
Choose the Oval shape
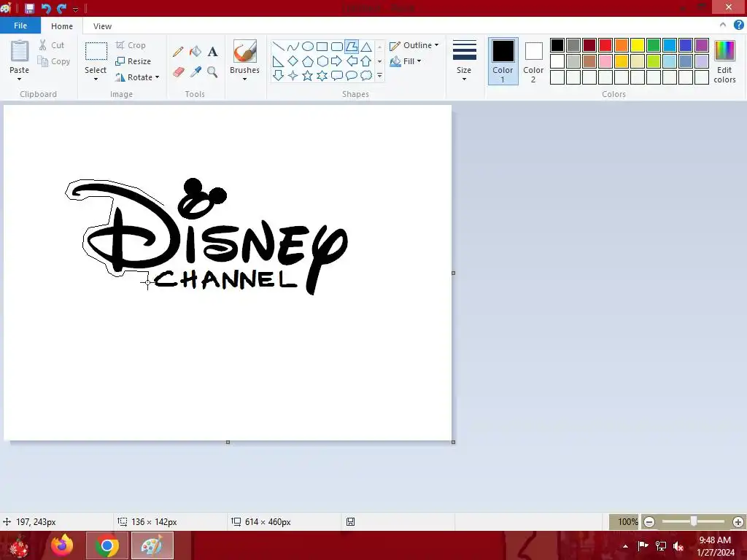308,46
